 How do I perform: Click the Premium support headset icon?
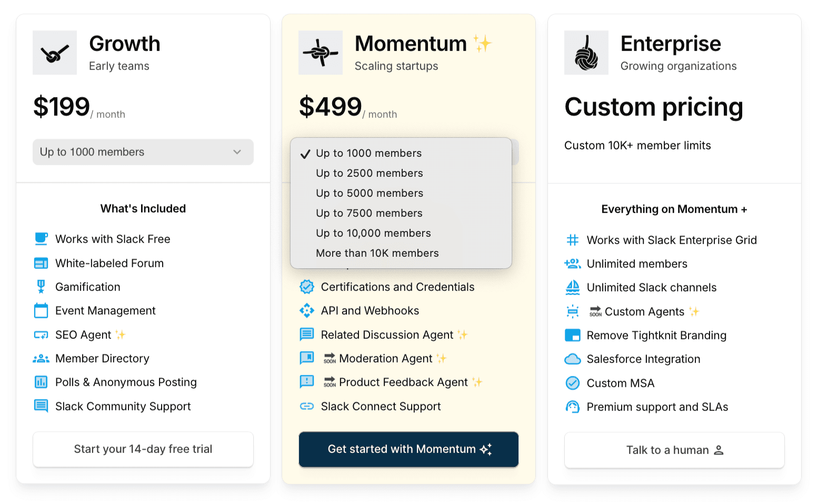tap(572, 407)
